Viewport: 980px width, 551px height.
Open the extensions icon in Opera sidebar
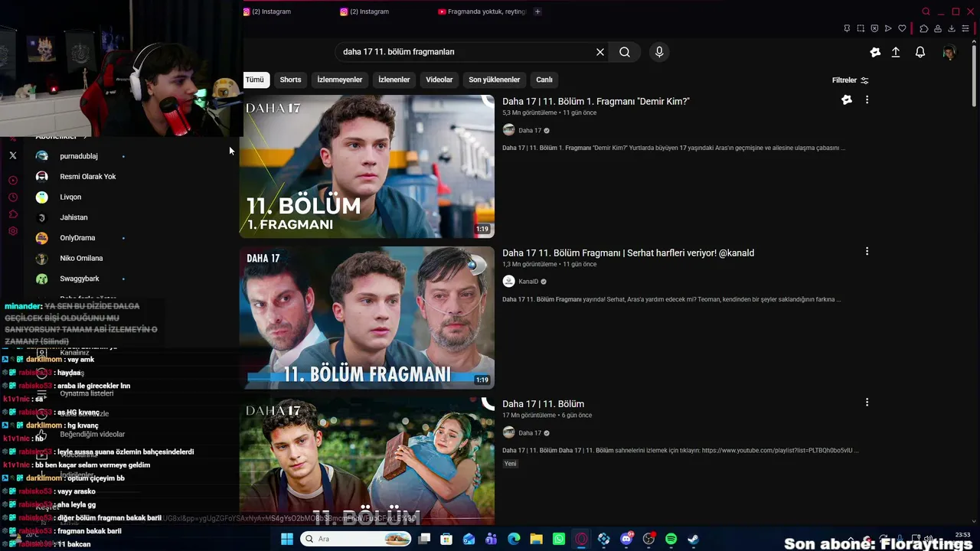point(12,214)
